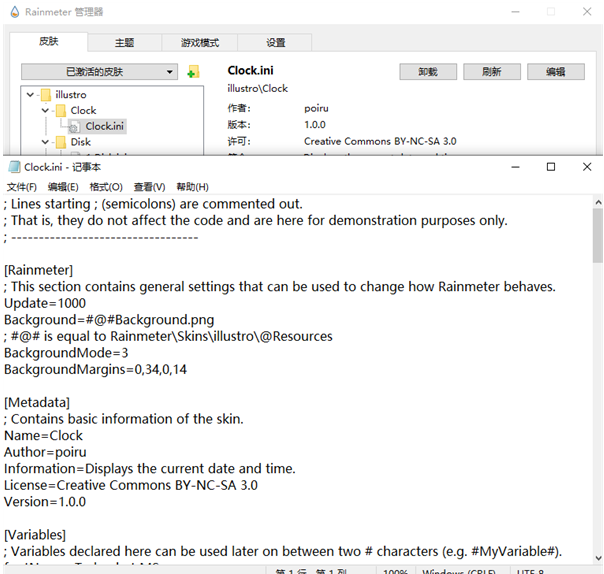Click the License=Creative Commons line in Notepad

(x=131, y=485)
